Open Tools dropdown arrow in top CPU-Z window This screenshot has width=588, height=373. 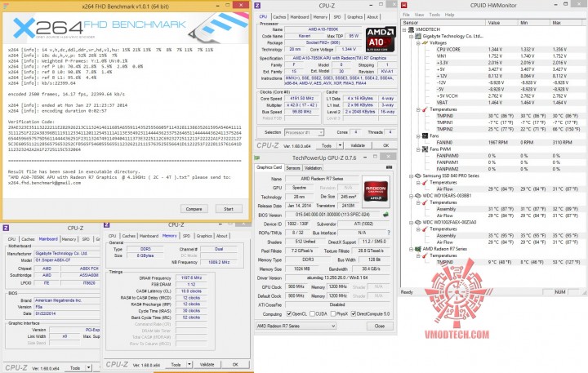(340, 145)
